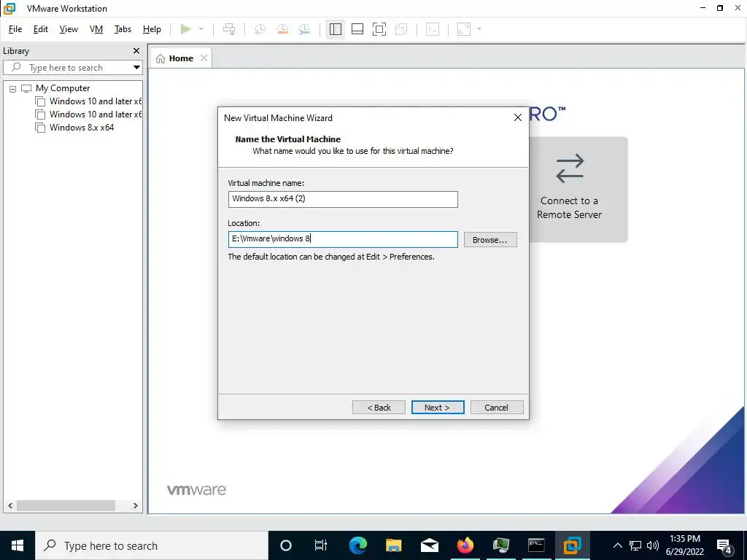This screenshot has height=560, width=747.
Task: Toggle the Show Library sidebar icon
Action: tap(336, 29)
